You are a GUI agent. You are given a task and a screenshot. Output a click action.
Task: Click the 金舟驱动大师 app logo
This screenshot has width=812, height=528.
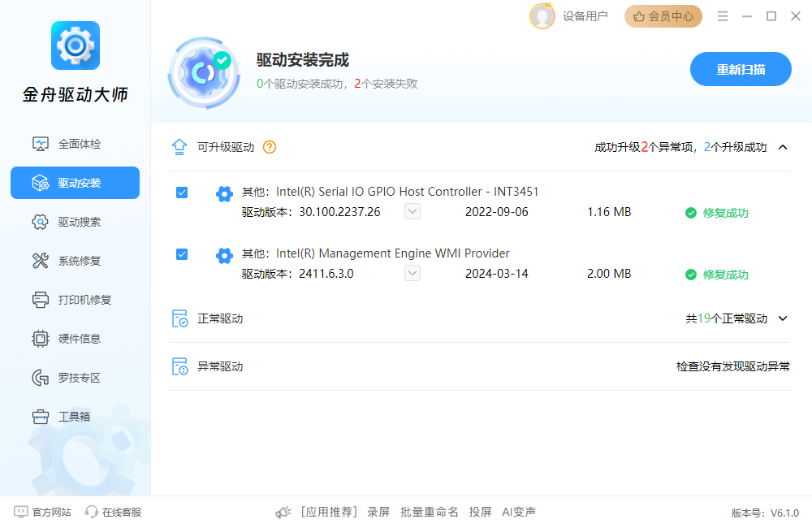tap(76, 45)
